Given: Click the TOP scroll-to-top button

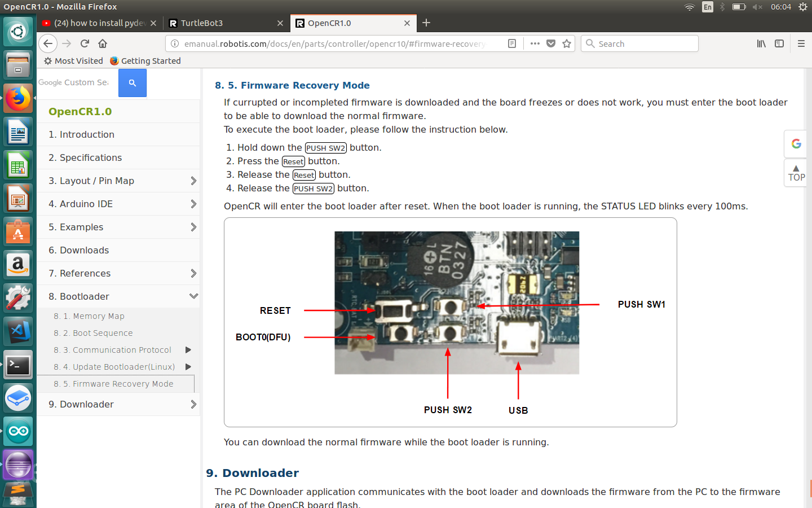Looking at the screenshot, I should (x=796, y=173).
